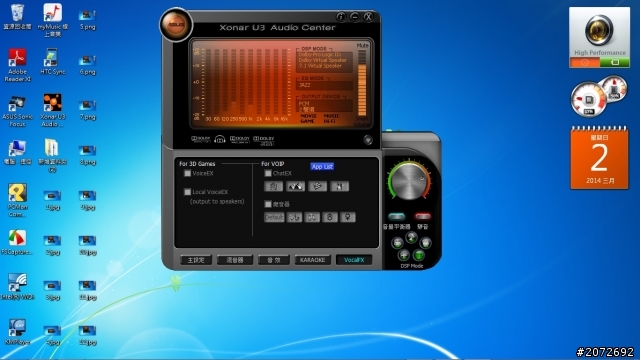Toggle the red 靜音 mute button

click(422, 216)
